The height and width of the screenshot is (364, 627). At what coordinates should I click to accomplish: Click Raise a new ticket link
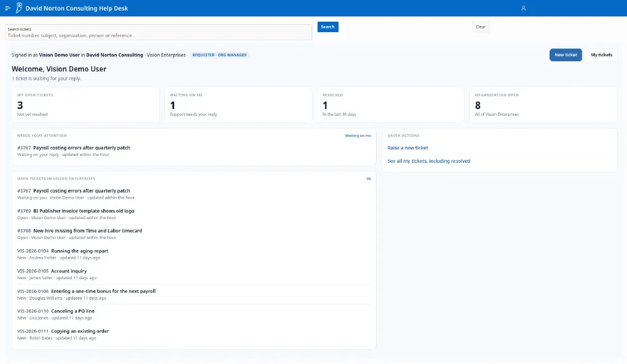pyautogui.click(x=408, y=148)
